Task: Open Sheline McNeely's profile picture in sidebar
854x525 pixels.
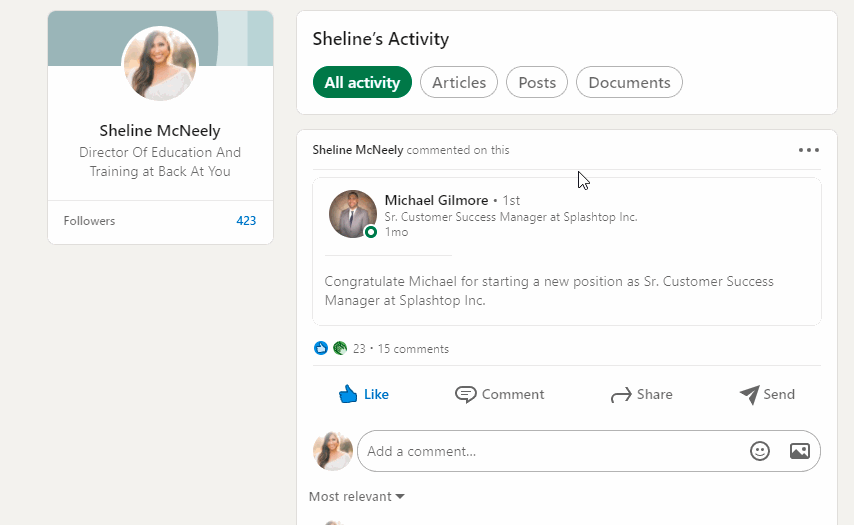Action: tap(160, 63)
